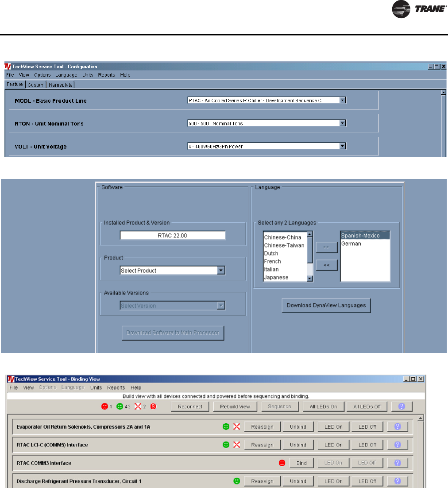Click LED Off for RTAC LCI-C Interface
The image size is (448, 488).
[x=367, y=445]
